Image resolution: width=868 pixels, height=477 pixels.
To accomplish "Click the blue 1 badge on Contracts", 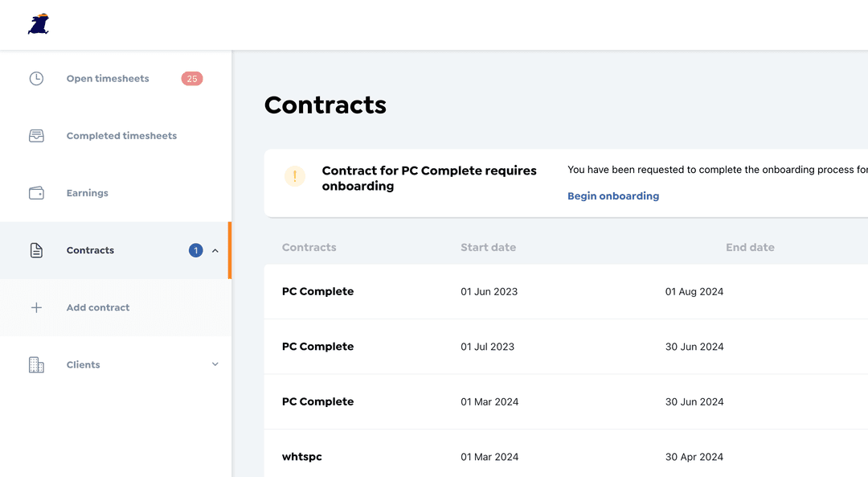I will pyautogui.click(x=196, y=250).
